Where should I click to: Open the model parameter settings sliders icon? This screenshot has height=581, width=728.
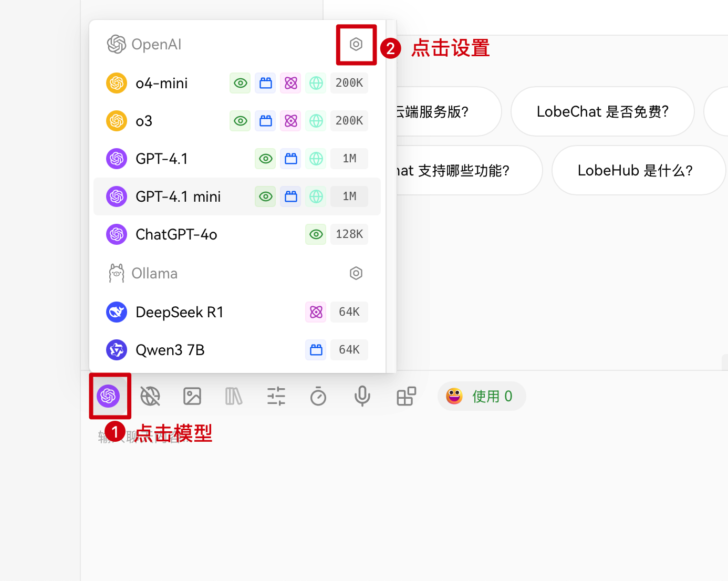point(276,396)
